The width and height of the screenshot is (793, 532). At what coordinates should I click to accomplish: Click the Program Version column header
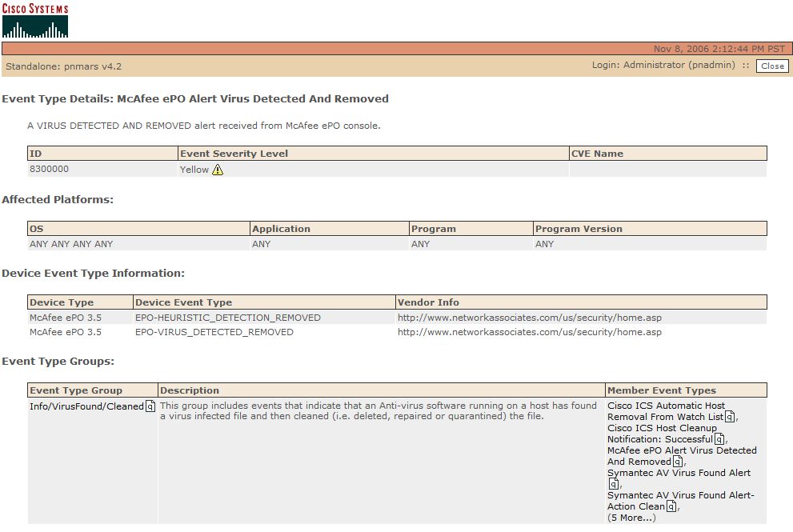tap(650, 229)
